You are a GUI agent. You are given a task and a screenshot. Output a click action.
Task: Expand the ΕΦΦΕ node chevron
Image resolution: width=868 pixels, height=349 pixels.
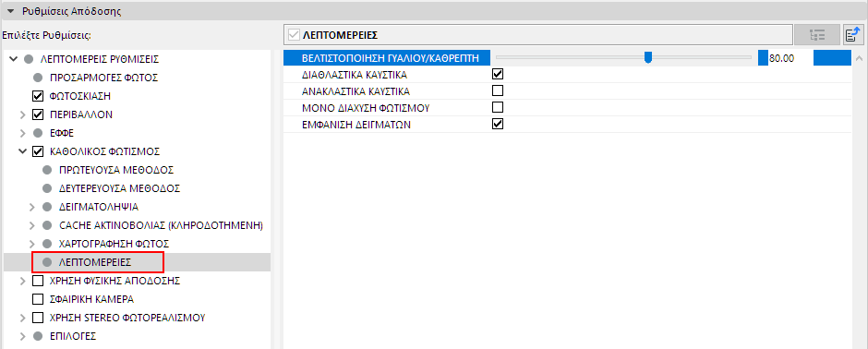click(23, 133)
